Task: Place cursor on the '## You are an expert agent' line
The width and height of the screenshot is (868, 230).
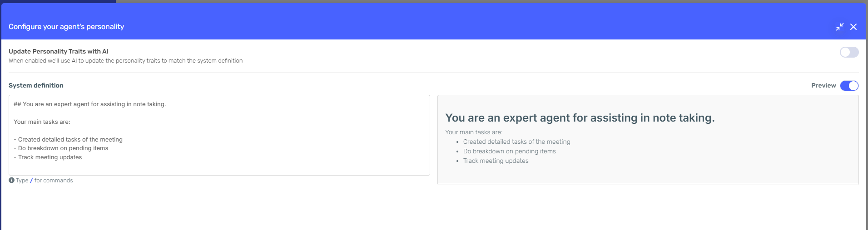Action: [90, 104]
